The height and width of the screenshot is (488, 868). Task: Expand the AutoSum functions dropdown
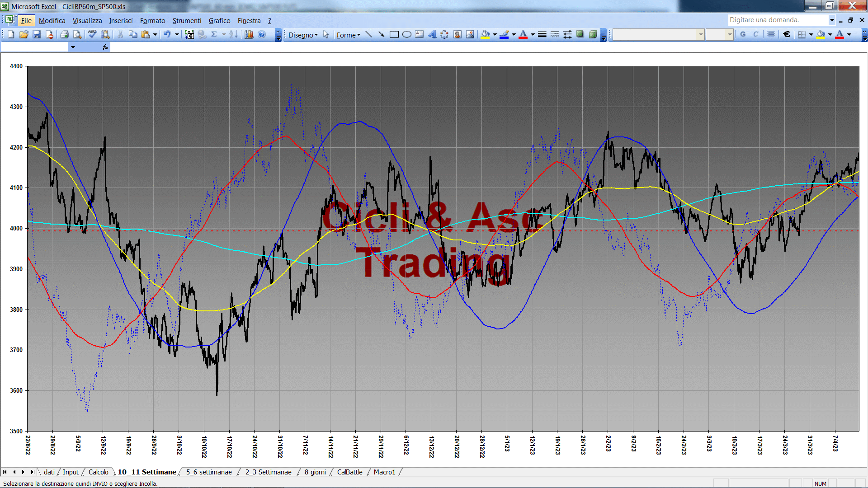pos(224,34)
